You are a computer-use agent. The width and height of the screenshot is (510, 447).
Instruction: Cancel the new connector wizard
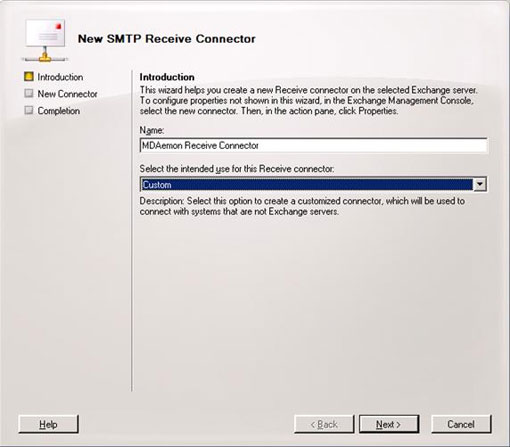pos(461,424)
